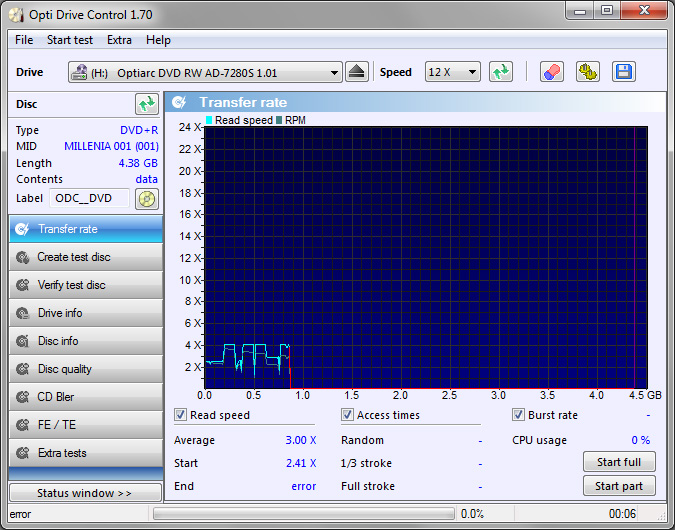Image resolution: width=675 pixels, height=530 pixels.
Task: Open the Start test menu
Action: coord(70,40)
